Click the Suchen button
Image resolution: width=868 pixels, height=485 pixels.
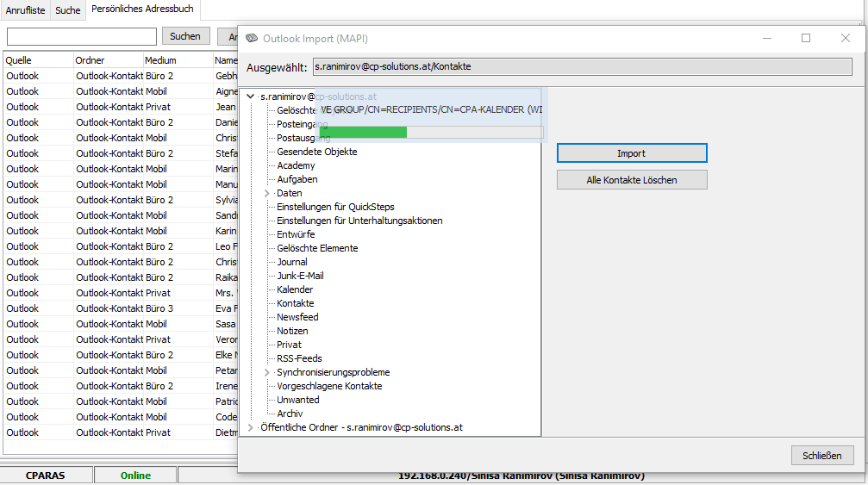click(185, 36)
